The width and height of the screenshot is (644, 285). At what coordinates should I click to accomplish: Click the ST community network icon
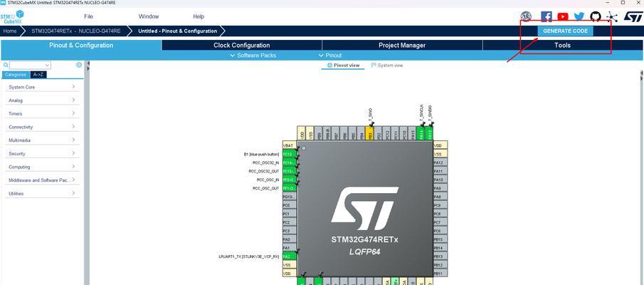(612, 16)
